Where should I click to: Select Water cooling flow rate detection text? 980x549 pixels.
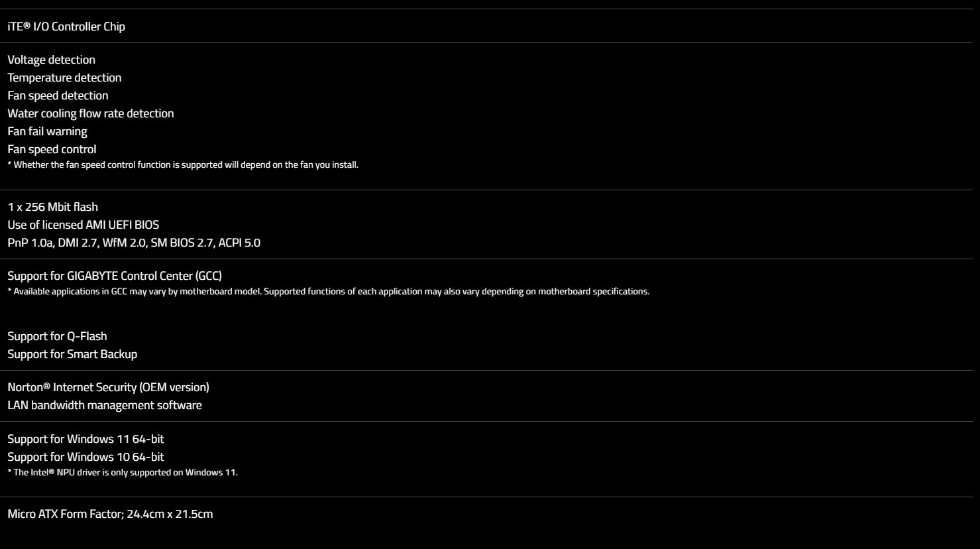point(91,113)
